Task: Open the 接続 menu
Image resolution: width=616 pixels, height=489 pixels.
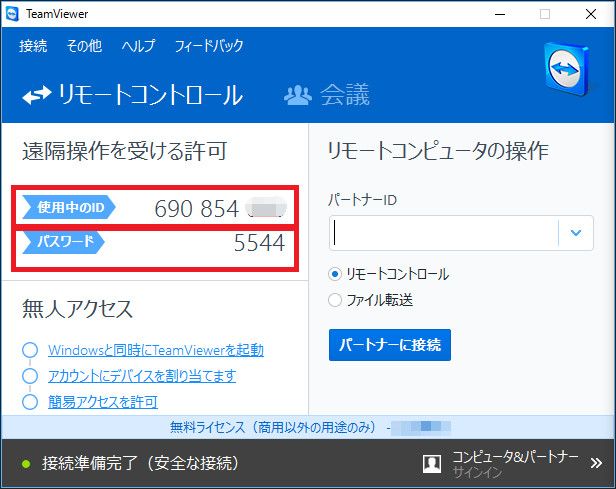Action: [33, 46]
